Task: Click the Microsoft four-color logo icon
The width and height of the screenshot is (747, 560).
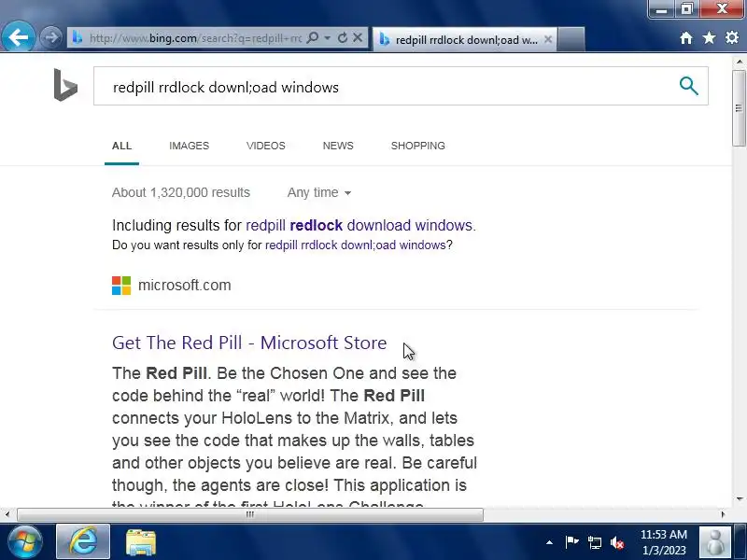Action: (121, 286)
